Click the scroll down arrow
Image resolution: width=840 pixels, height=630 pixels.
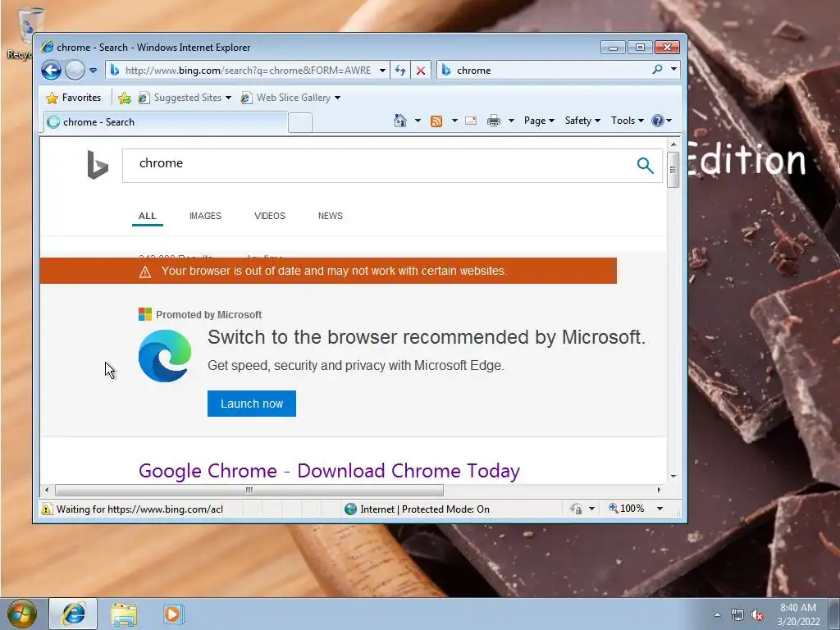click(673, 476)
